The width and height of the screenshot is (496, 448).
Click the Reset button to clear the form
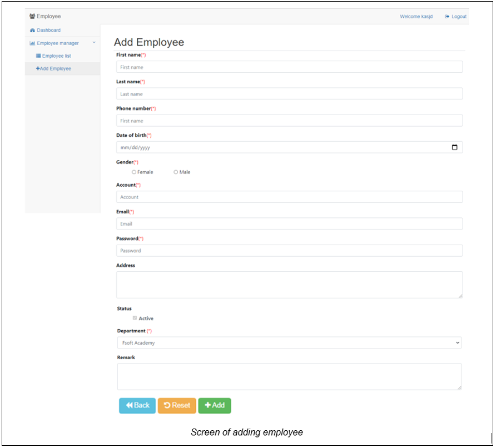[177, 405]
